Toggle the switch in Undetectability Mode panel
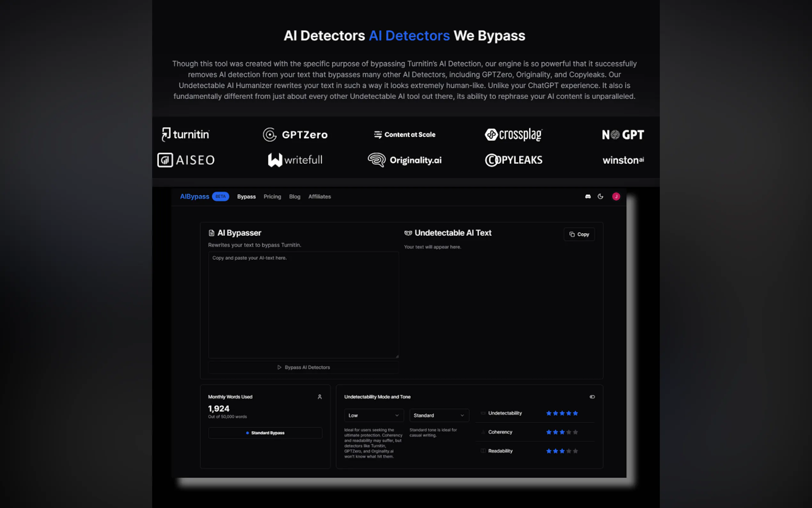The height and width of the screenshot is (508, 812). [592, 397]
